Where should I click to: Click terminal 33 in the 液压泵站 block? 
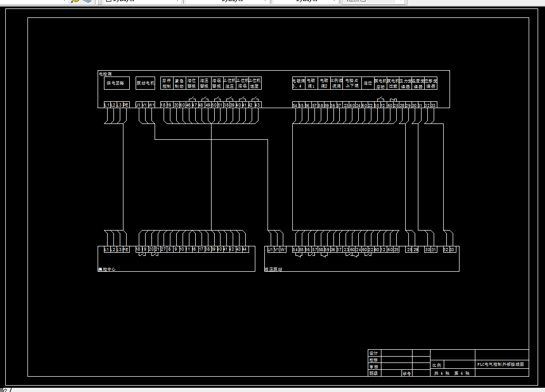[x=452, y=249]
